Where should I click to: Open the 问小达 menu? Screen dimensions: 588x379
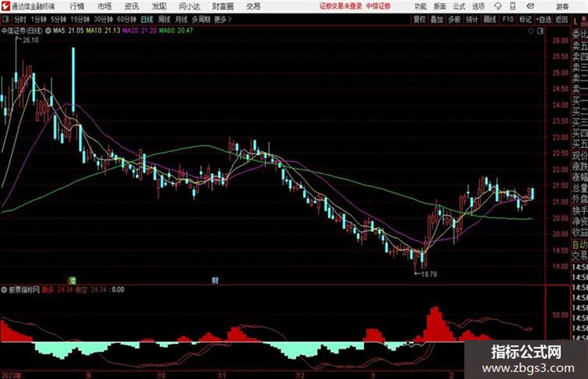point(189,6)
